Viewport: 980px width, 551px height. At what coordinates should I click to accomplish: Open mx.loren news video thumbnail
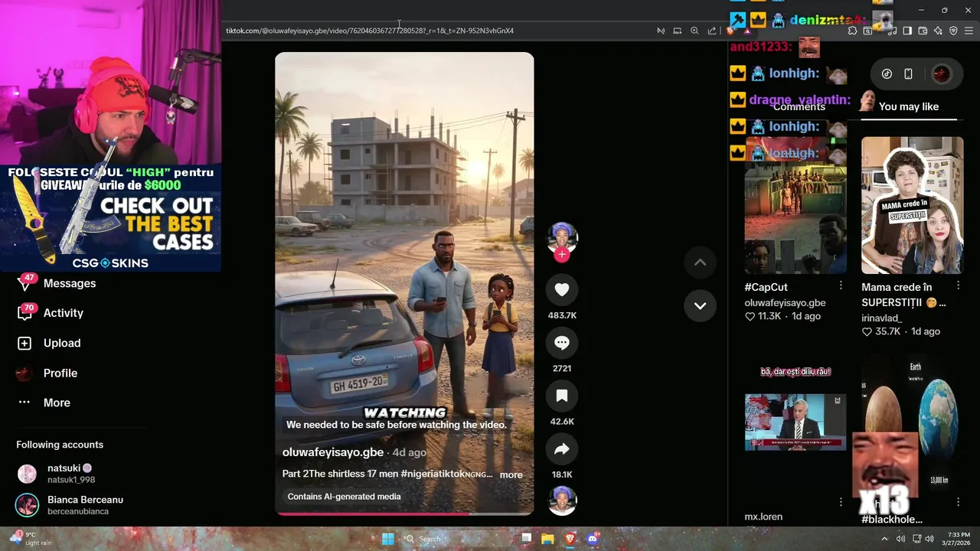795,422
